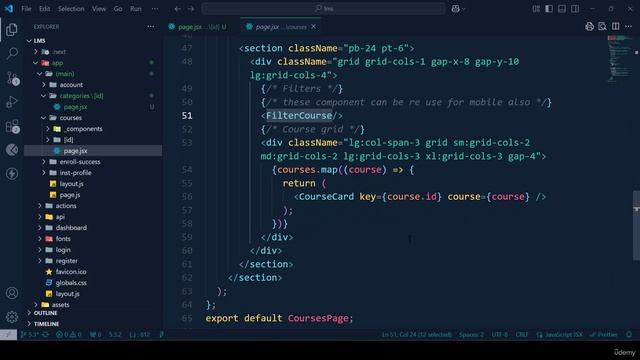
Task: Open the Selection menu
Action: coord(71,9)
